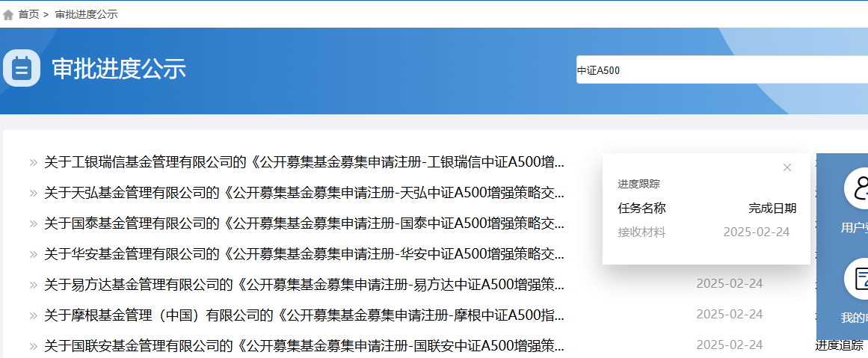Open the 华安基金 application entry
868x358 pixels.
tap(304, 254)
